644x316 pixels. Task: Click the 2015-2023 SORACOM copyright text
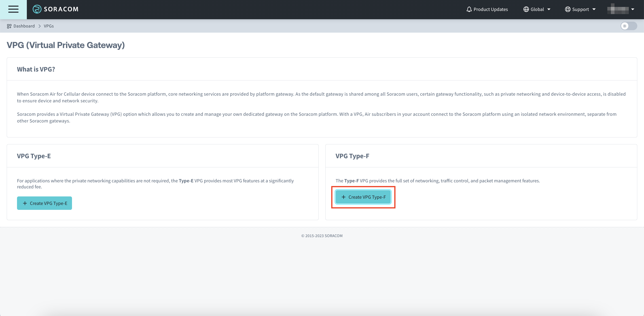pos(322,236)
